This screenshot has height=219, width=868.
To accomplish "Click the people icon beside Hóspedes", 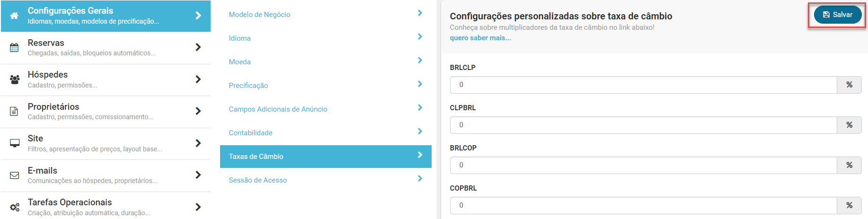I will [x=15, y=79].
